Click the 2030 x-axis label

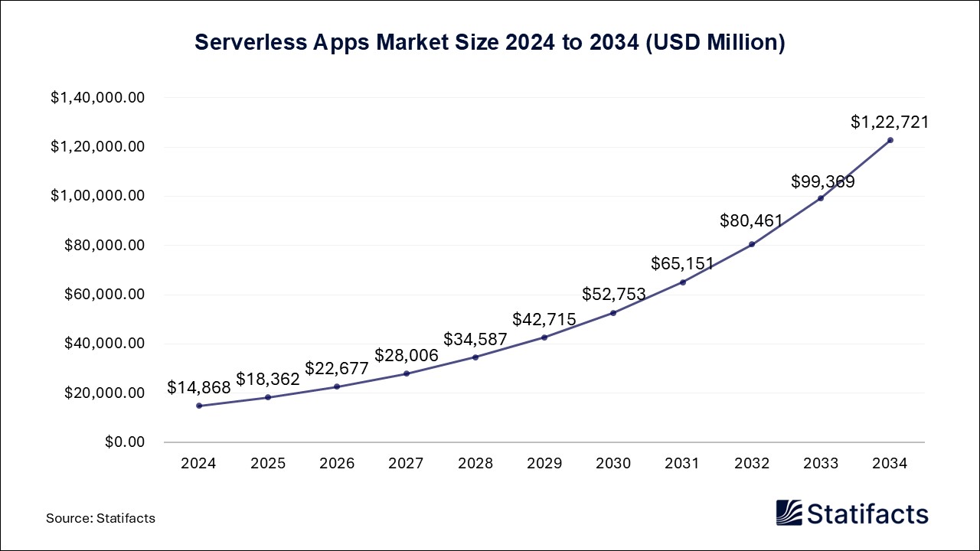pyautogui.click(x=613, y=464)
